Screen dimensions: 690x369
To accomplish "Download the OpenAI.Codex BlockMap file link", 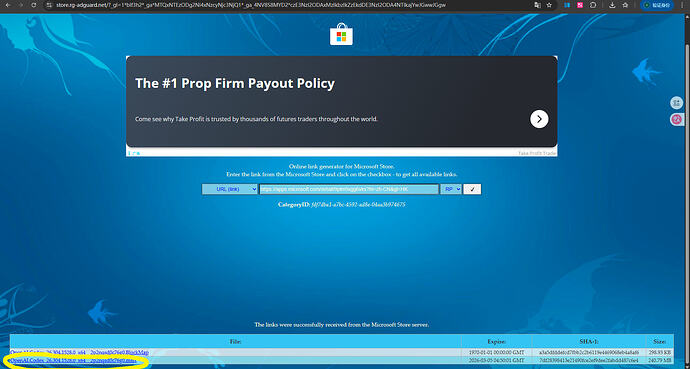I will 79,352.
